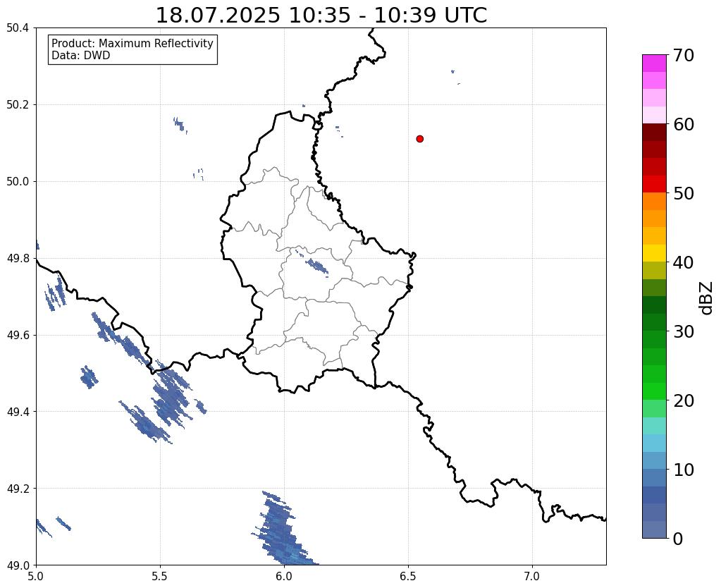721x588 pixels.
Task: Click colorbar tick label 30
Action: point(684,331)
